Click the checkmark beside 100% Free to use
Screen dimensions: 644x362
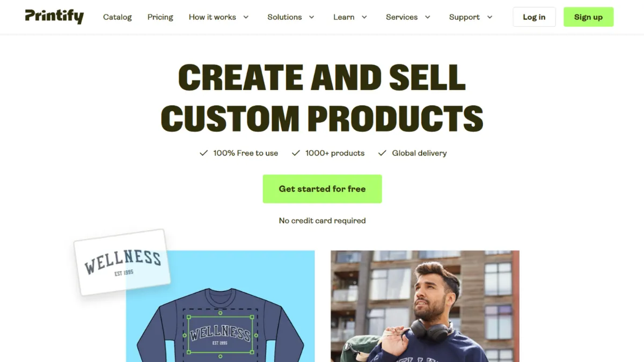tap(203, 153)
